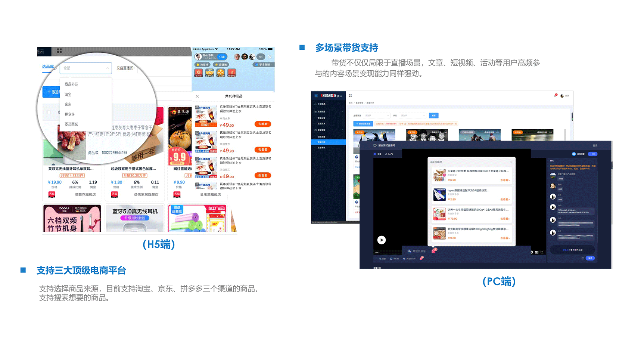Screen dimensions: 644x342
Task: Click 去看看 on the ¥2.80 typec cable
Action: pyautogui.click(x=505, y=200)
